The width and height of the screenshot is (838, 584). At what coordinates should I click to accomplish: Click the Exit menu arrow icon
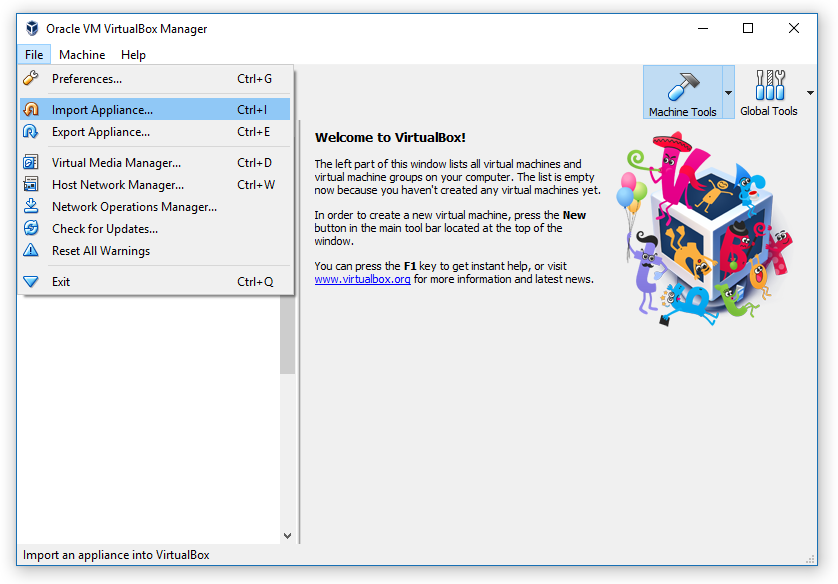[x=31, y=282]
